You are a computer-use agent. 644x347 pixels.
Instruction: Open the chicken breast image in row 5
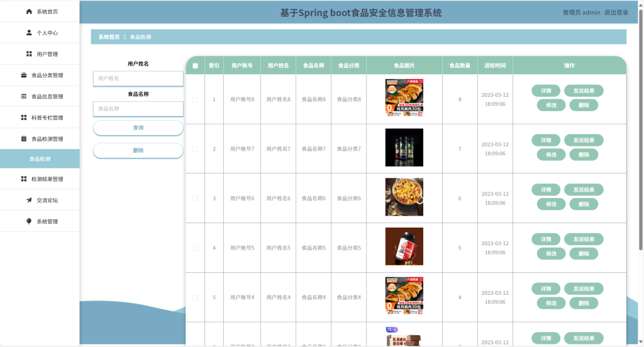click(x=404, y=295)
